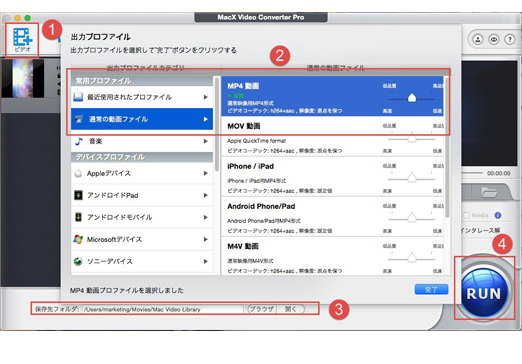Open the output folder icon tab
522x364 pixels.
click(x=489, y=193)
